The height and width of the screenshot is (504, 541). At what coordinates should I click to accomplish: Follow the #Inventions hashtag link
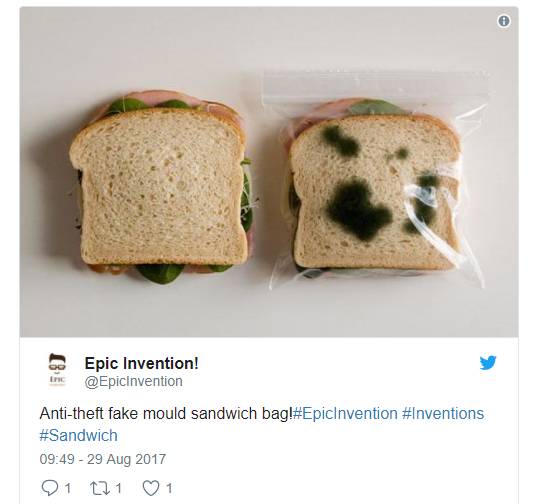[443, 413]
